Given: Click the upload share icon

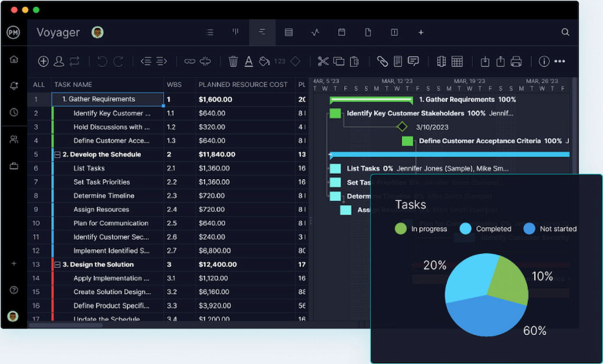Looking at the screenshot, I should (x=500, y=61).
